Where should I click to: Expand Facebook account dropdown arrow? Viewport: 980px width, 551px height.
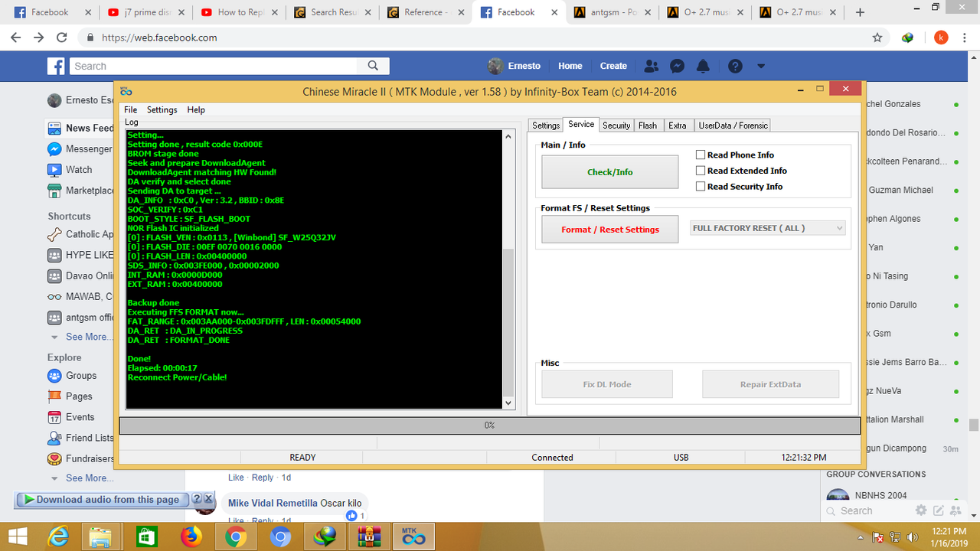[760, 66]
